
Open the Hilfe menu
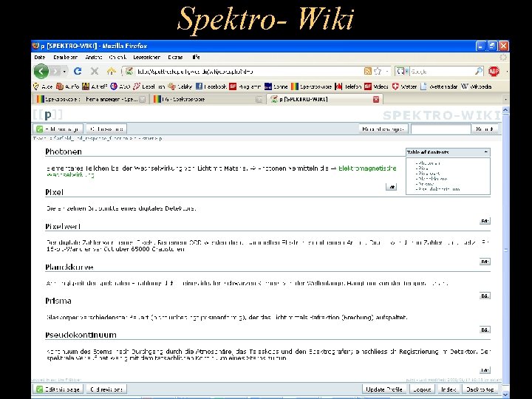point(196,57)
